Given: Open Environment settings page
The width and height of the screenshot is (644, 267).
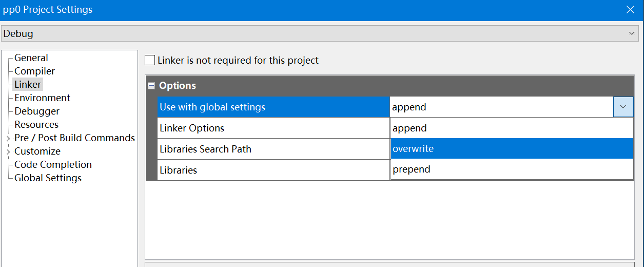Looking at the screenshot, I should pos(42,98).
